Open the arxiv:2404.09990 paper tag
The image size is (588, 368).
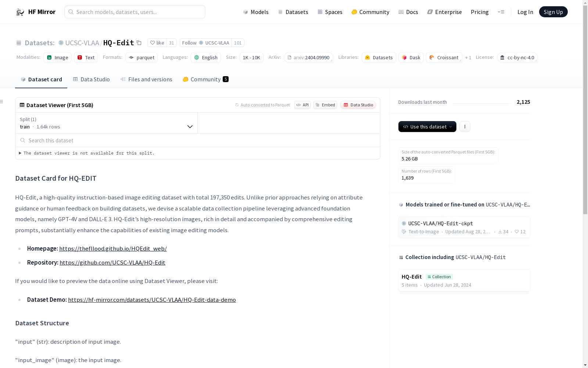pos(308,57)
